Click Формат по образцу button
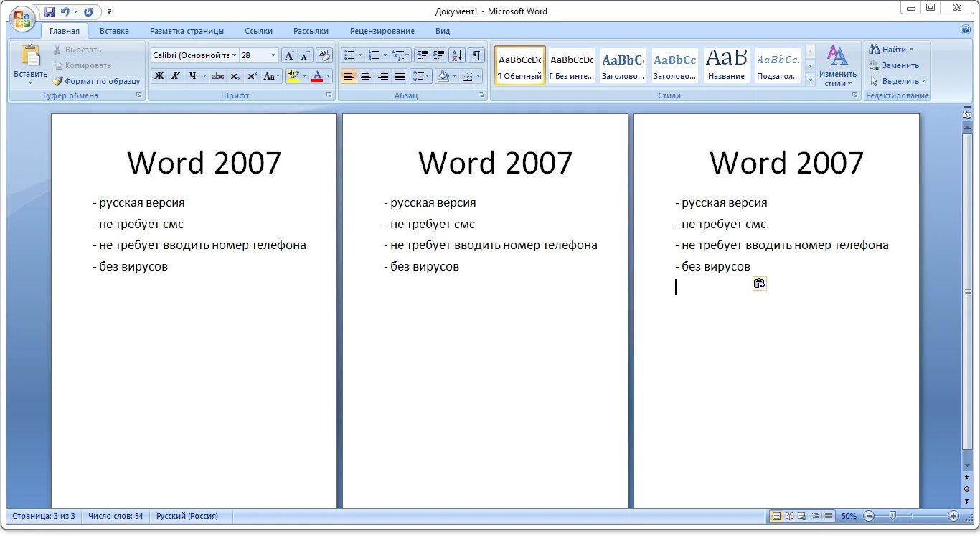This screenshot has width=980, height=536. [x=96, y=81]
